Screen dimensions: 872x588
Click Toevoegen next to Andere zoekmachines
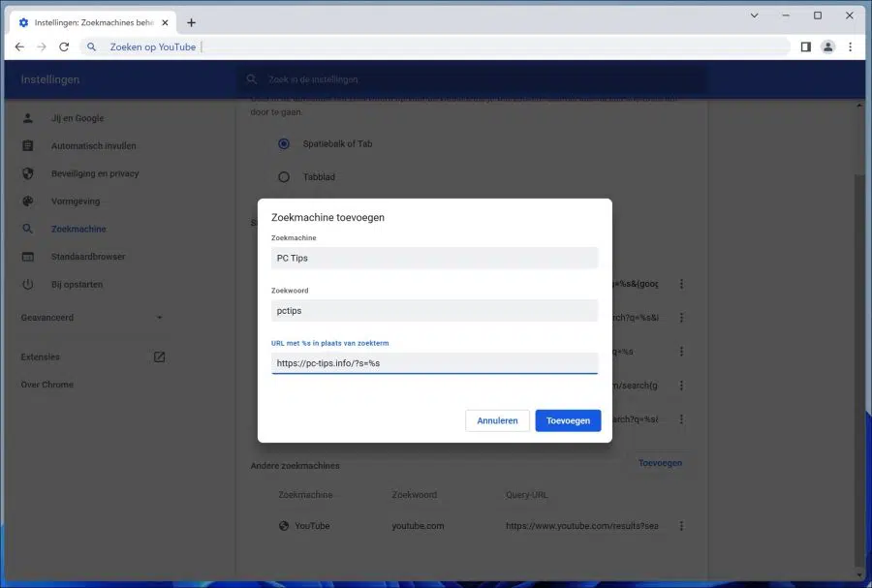[x=660, y=463]
